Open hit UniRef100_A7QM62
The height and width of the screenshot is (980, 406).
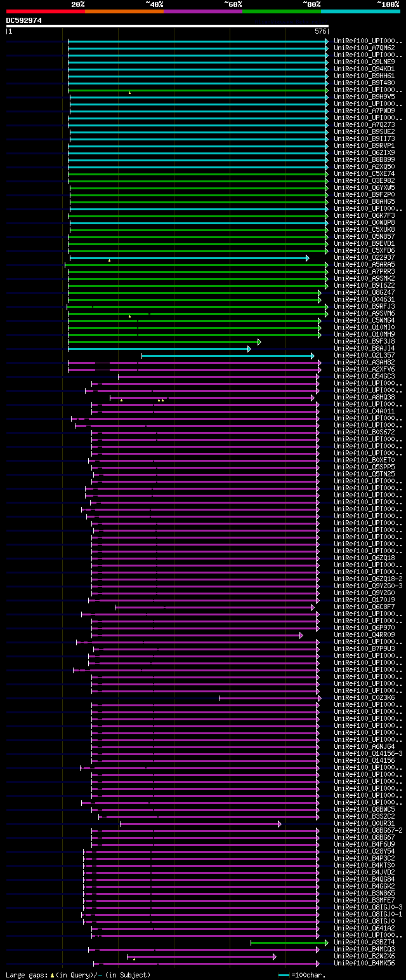364,48
